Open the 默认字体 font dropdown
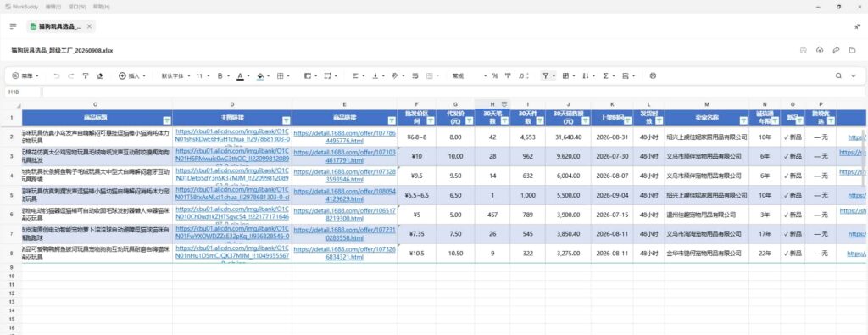The height and width of the screenshot is (335, 868). 175,75
